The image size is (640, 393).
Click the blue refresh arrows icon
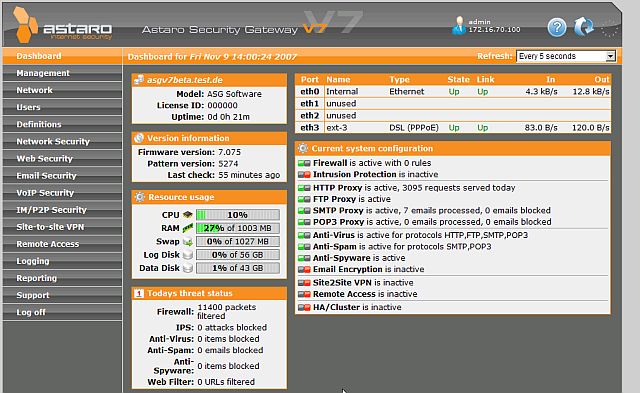click(x=584, y=26)
